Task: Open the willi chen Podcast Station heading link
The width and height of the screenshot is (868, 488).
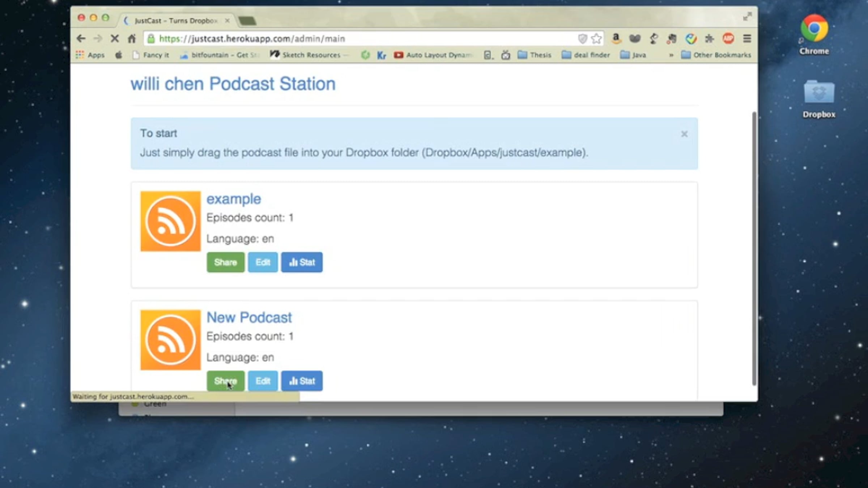Action: point(233,84)
